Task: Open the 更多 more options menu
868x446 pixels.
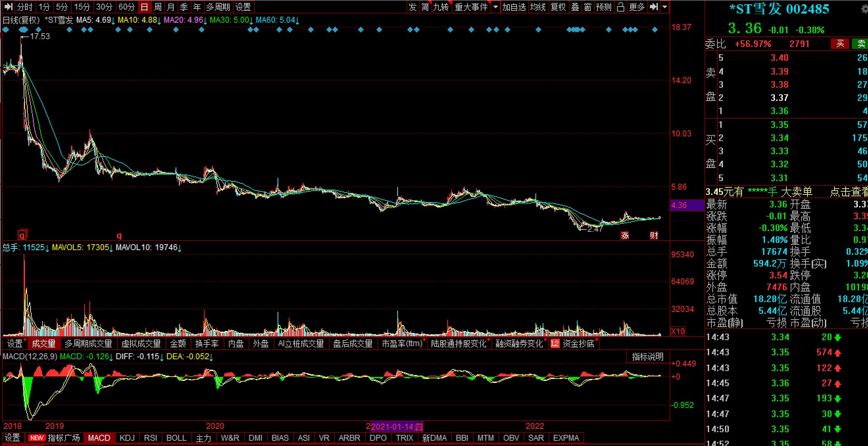Action: [637, 7]
